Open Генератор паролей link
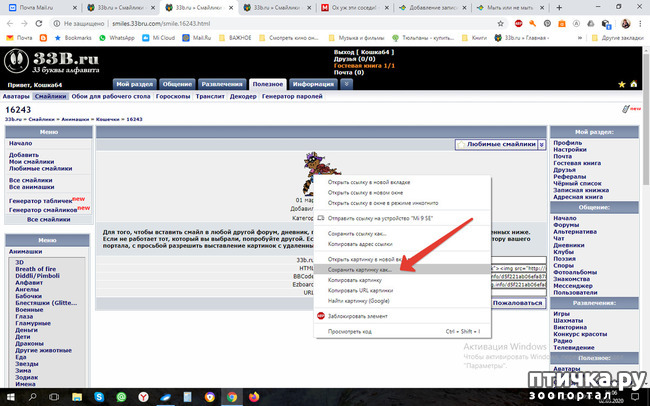Viewport: 650px width, 406px height. 292,96
